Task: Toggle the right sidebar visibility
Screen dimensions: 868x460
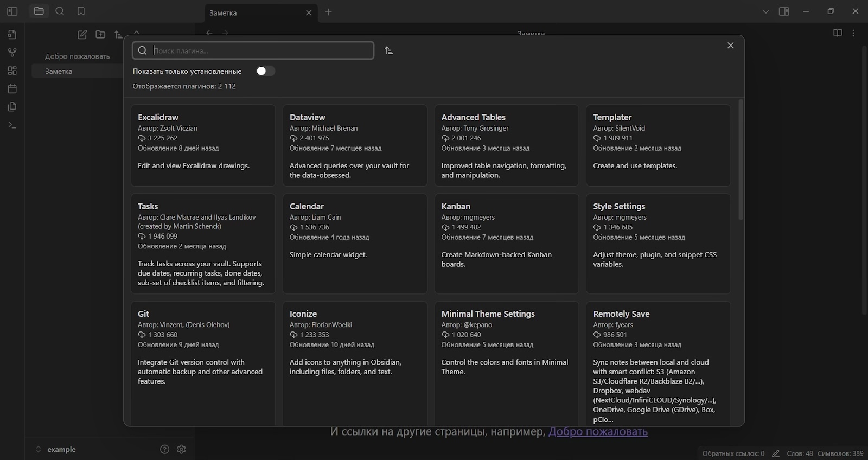Action: point(784,11)
